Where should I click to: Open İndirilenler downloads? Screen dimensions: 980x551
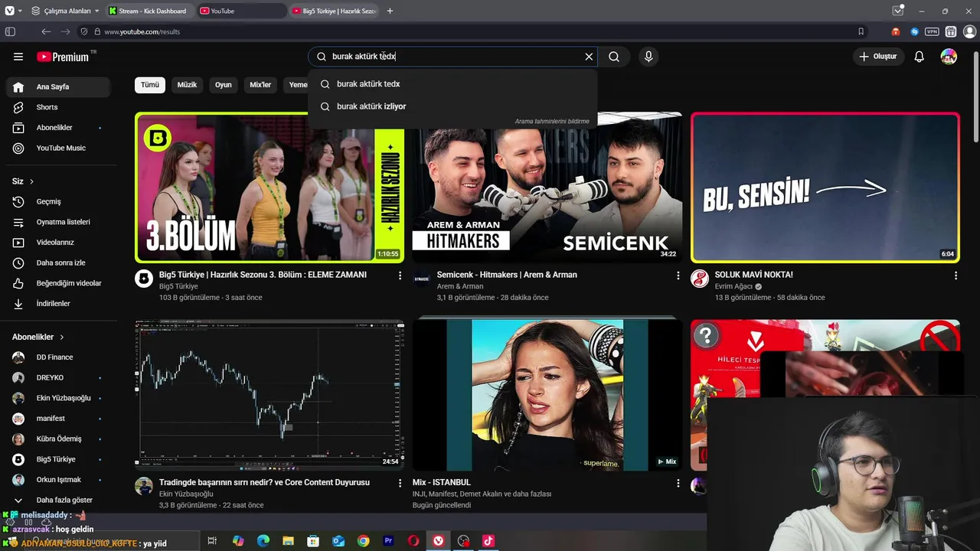58,304
